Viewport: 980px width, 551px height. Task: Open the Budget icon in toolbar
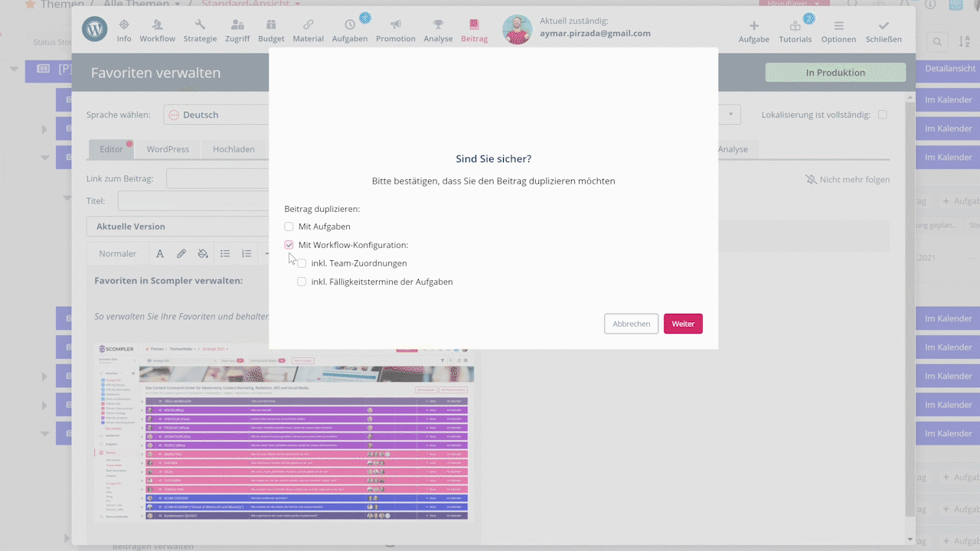pos(271,25)
